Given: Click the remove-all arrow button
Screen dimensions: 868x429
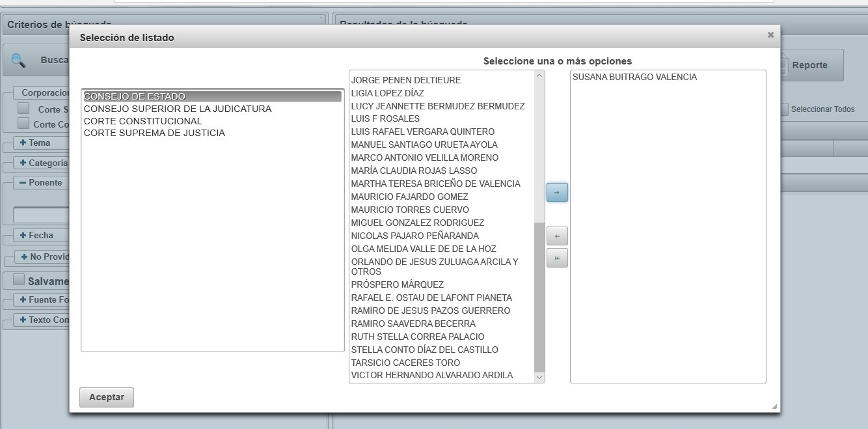Looking at the screenshot, I should (x=557, y=258).
